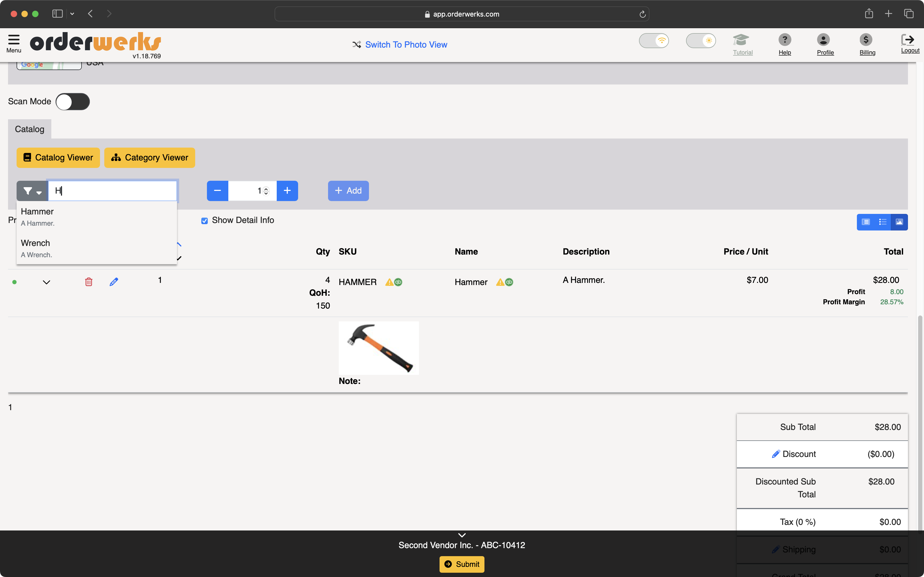Viewport: 924px width, 577px height.
Task: Sort by the Qty column header
Action: pyautogui.click(x=323, y=252)
